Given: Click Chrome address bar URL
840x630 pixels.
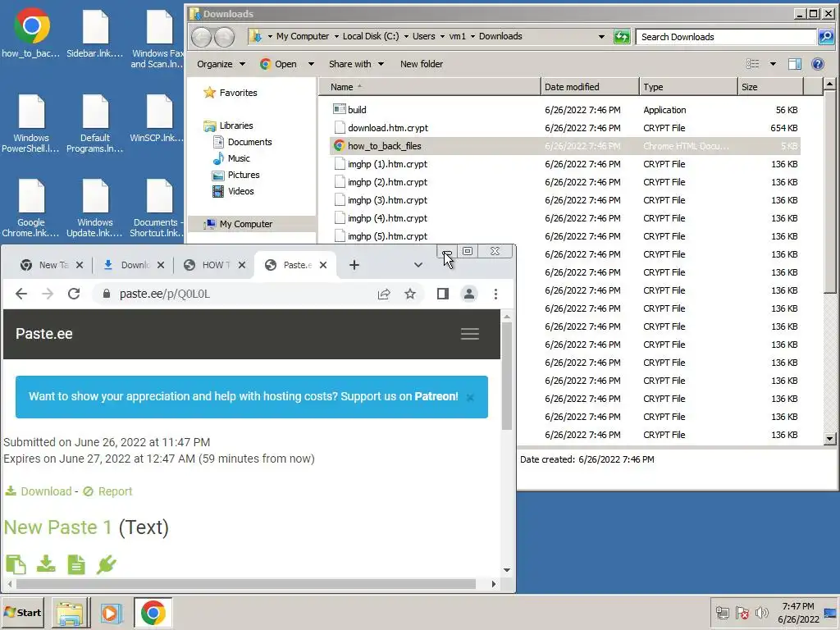Looking at the screenshot, I should (164, 294).
